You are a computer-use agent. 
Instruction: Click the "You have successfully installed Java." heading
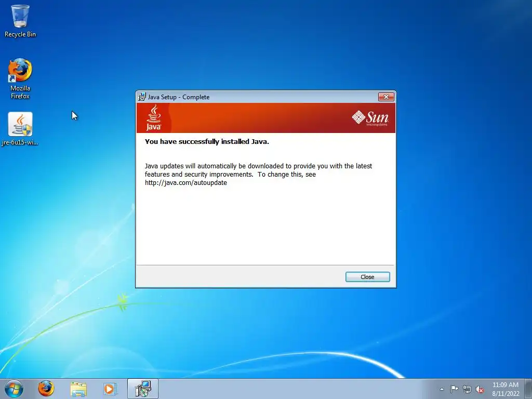tap(207, 141)
